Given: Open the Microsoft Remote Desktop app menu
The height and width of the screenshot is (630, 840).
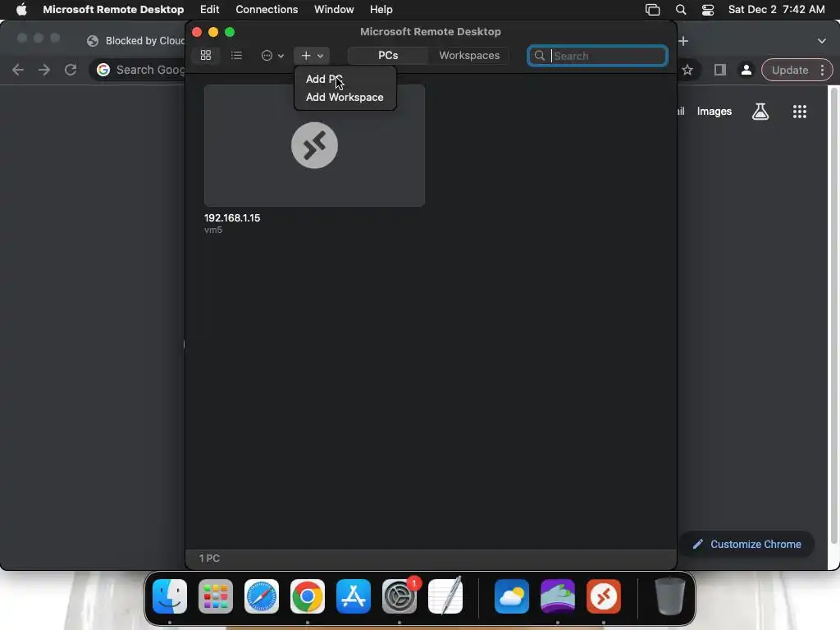Looking at the screenshot, I should [113, 9].
